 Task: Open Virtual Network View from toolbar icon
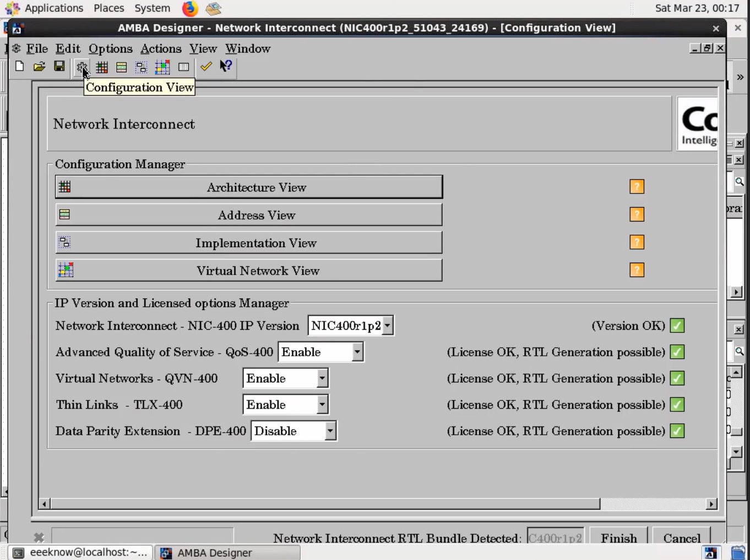pyautogui.click(x=162, y=67)
